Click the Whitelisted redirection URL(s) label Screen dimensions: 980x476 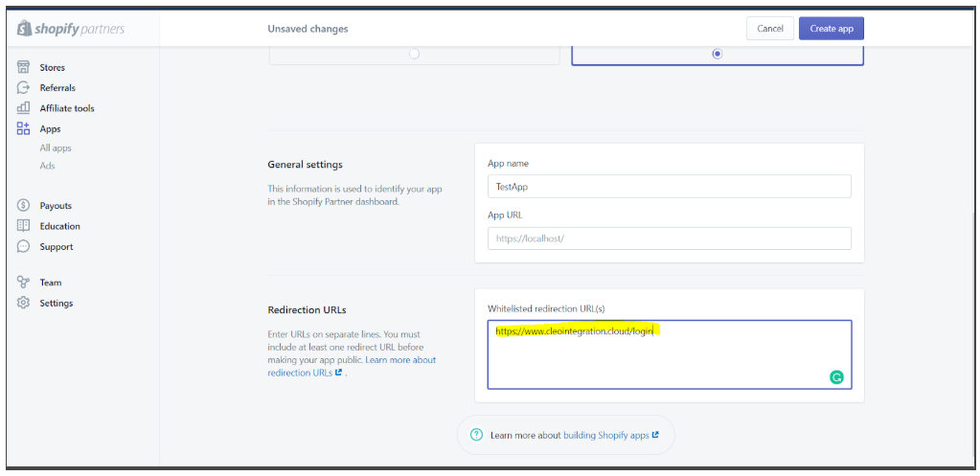(x=546, y=308)
